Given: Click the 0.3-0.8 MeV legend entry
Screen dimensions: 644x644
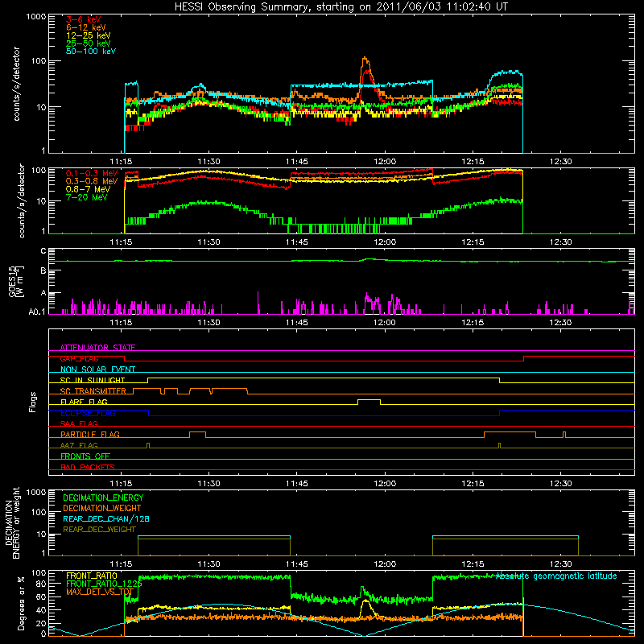Looking at the screenshot, I should 92,181.
